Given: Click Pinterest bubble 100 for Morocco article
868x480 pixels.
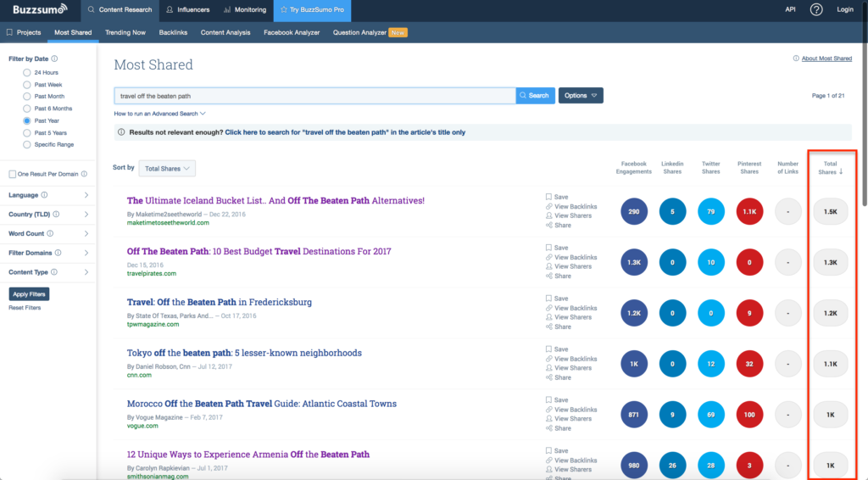Looking at the screenshot, I should point(749,415).
